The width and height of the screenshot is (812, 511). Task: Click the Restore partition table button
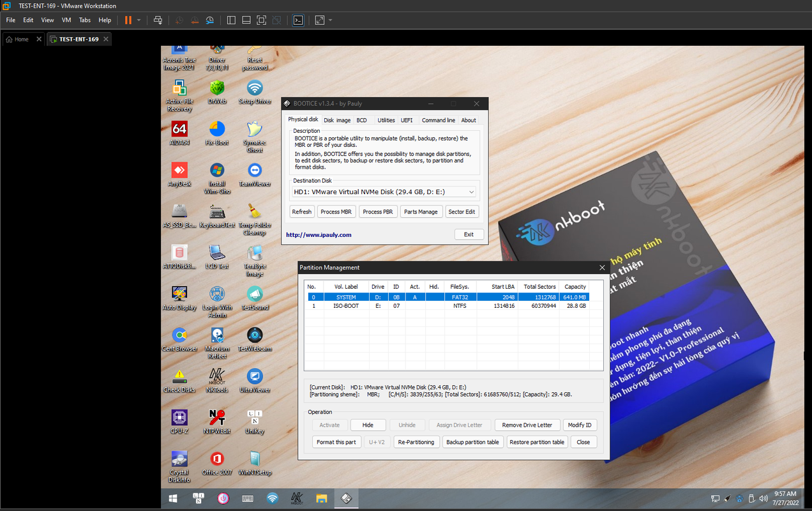point(538,442)
